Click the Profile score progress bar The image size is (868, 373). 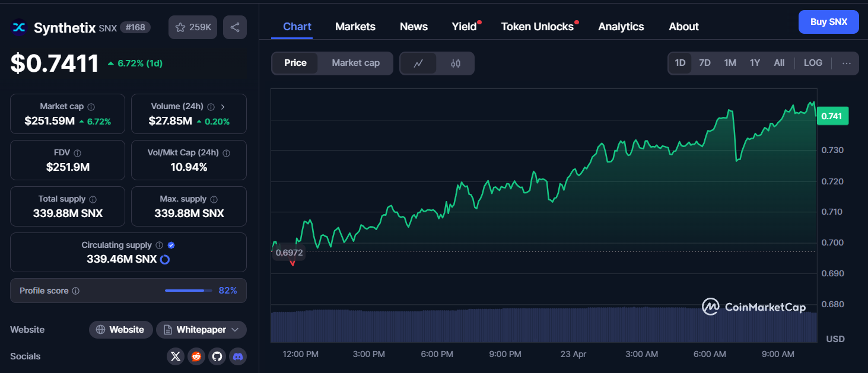[188, 291]
